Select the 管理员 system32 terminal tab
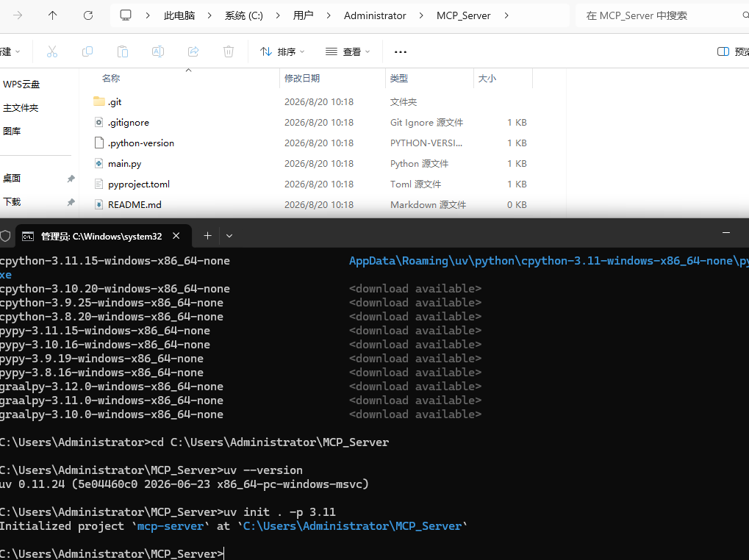749x560 pixels. tap(103, 236)
